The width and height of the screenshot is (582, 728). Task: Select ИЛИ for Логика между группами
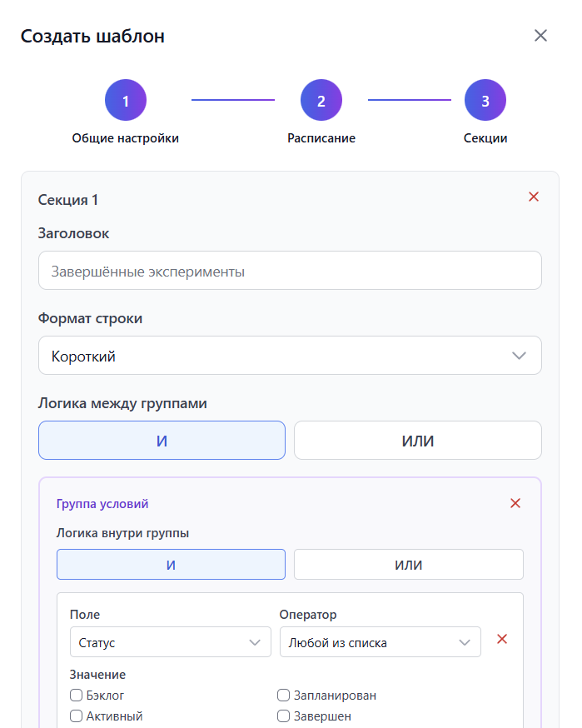[417, 440]
